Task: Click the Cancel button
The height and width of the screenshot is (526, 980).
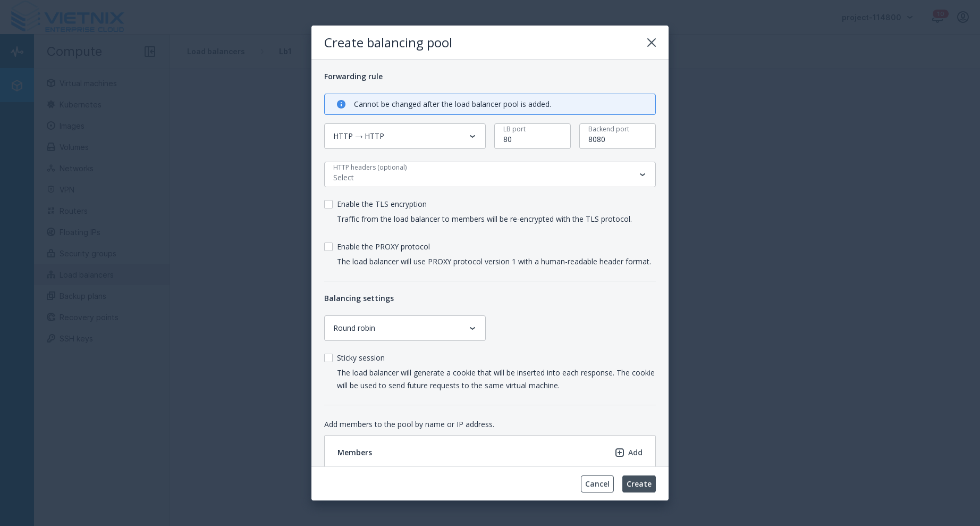Action: click(597, 484)
